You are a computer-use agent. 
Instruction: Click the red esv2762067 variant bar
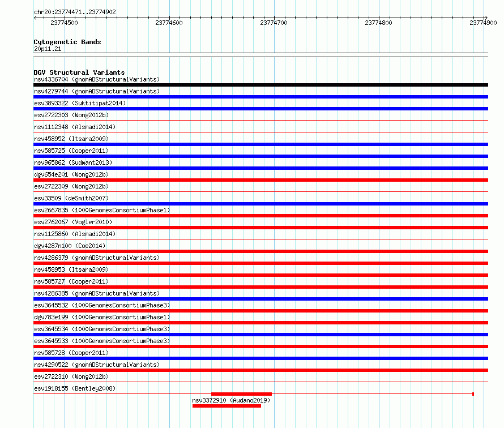(260, 228)
